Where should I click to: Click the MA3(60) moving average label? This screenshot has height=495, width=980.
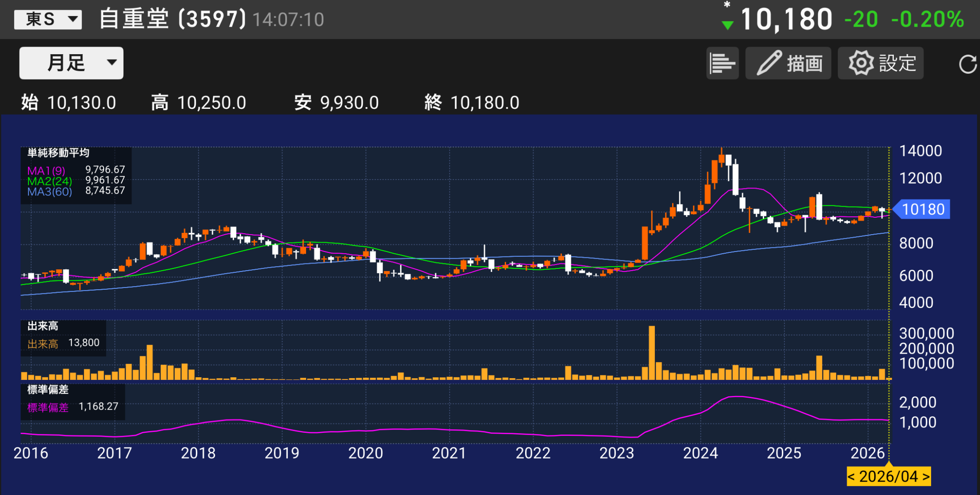pyautogui.click(x=49, y=192)
